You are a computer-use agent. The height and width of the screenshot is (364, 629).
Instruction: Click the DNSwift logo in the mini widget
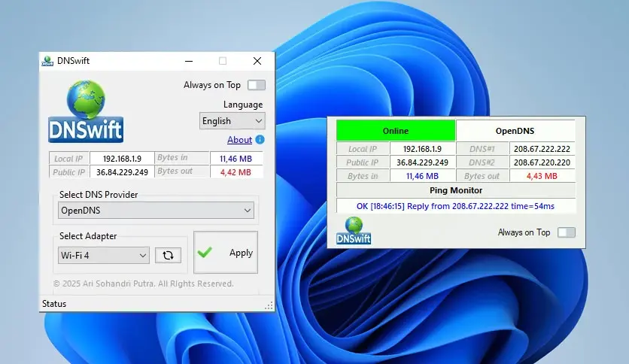pos(354,230)
